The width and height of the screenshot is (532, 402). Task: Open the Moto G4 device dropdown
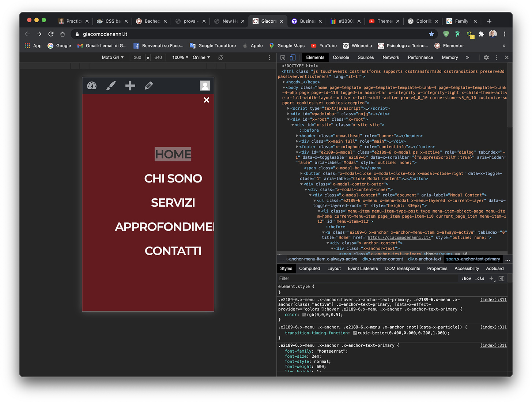(113, 57)
